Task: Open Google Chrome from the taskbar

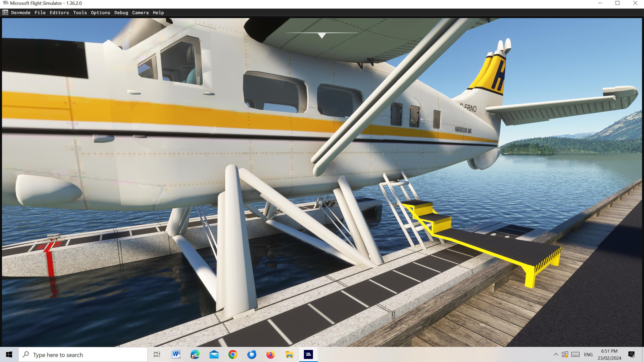Action: (233, 355)
